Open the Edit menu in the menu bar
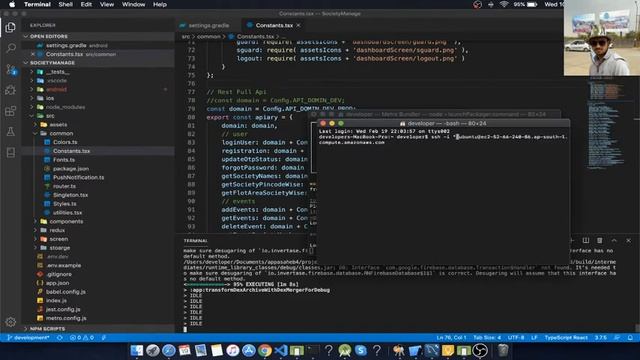The width and height of the screenshot is (640, 360). [x=86, y=4]
